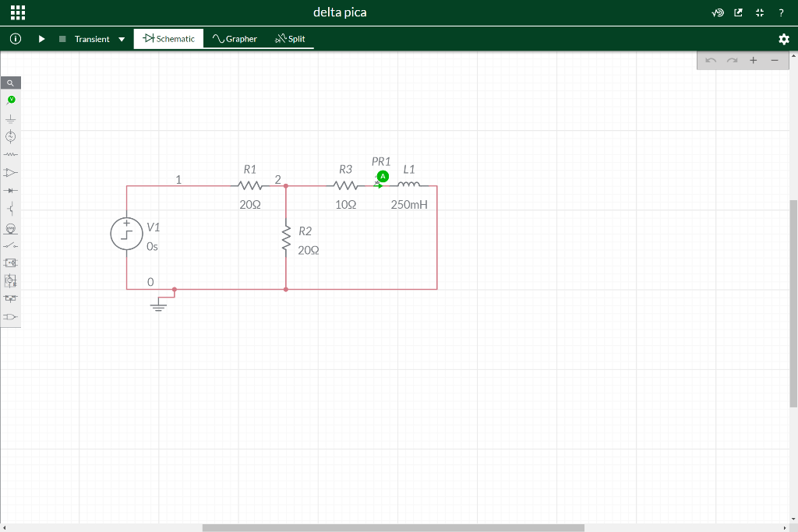
Task: Zoom in with the plus button
Action: (754, 60)
